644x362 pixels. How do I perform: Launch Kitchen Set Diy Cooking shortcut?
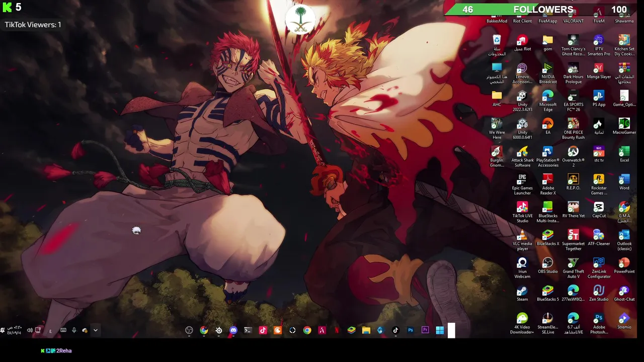624,45
